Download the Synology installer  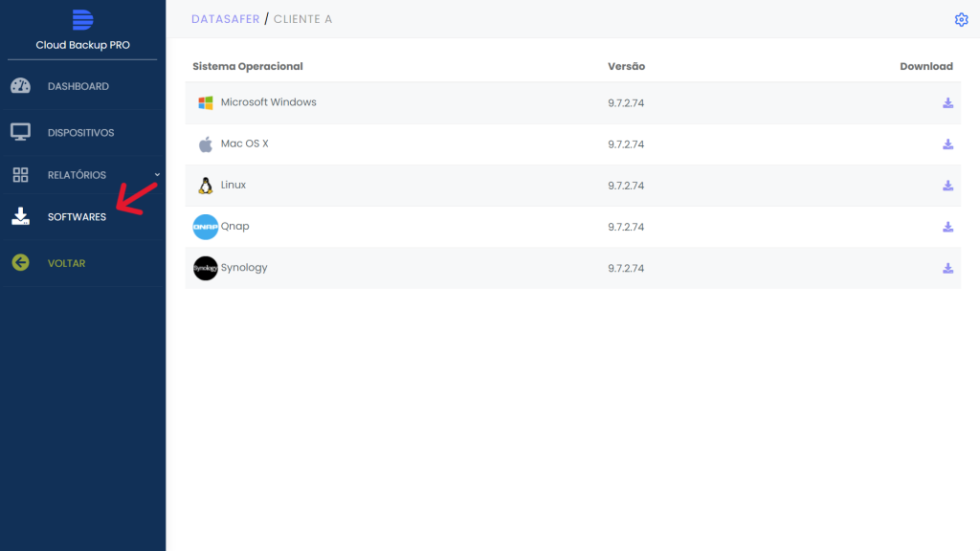click(x=947, y=269)
